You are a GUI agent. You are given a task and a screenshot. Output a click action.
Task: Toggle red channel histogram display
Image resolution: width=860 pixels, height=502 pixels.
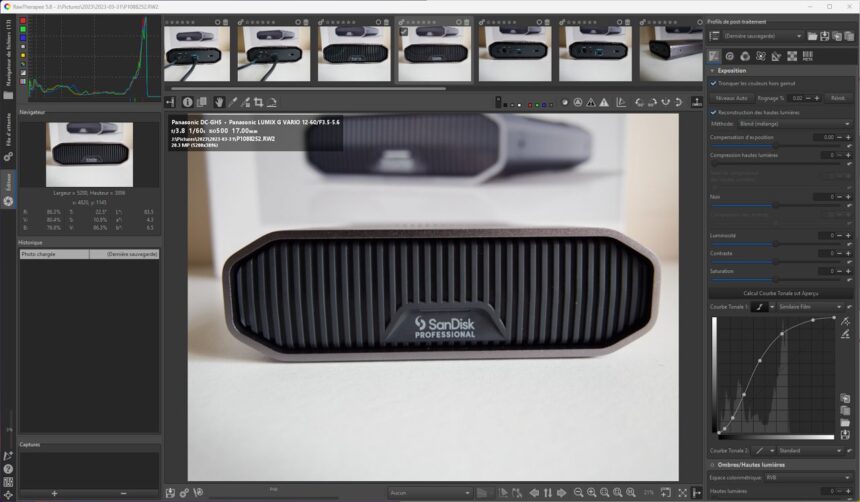[23, 21]
